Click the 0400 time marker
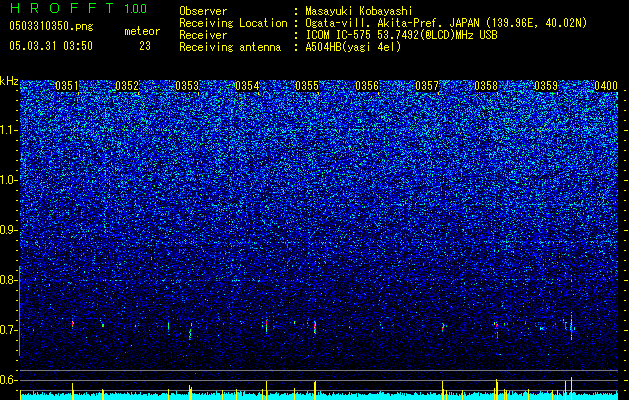The image size is (629, 400). 606,86
